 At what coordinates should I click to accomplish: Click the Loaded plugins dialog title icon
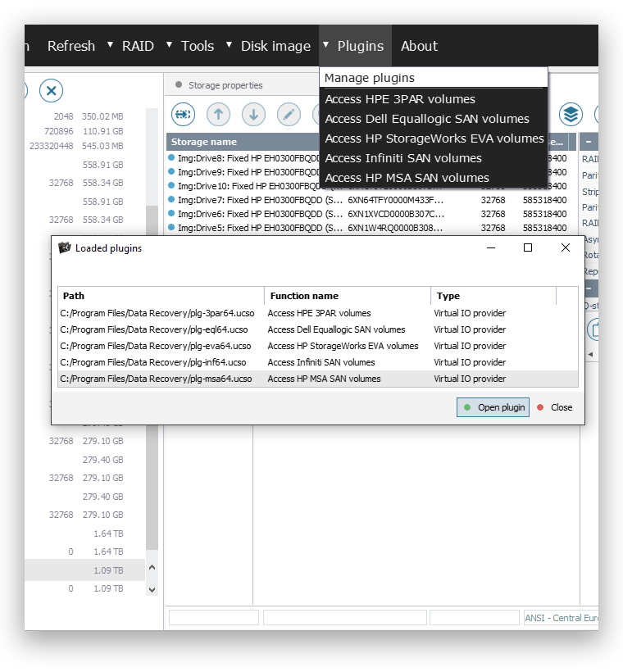[x=64, y=247]
